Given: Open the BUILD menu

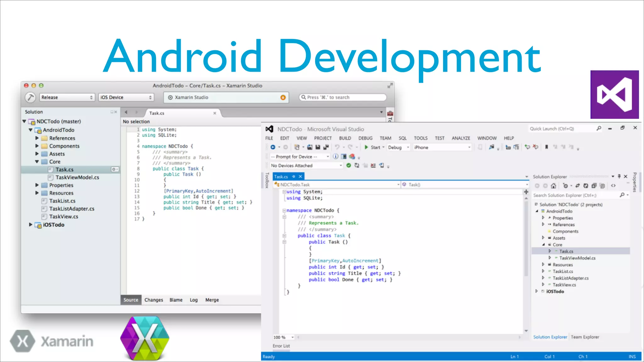Looking at the screenshot, I should (345, 138).
